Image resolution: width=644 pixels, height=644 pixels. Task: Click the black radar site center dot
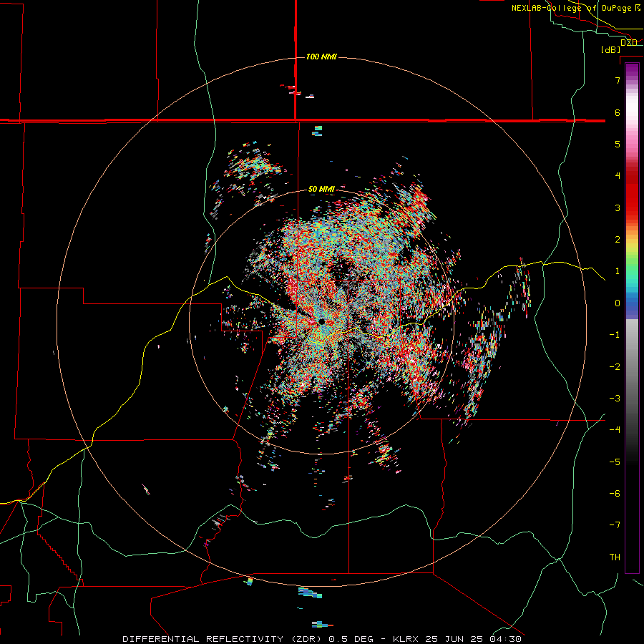[x=321, y=321]
